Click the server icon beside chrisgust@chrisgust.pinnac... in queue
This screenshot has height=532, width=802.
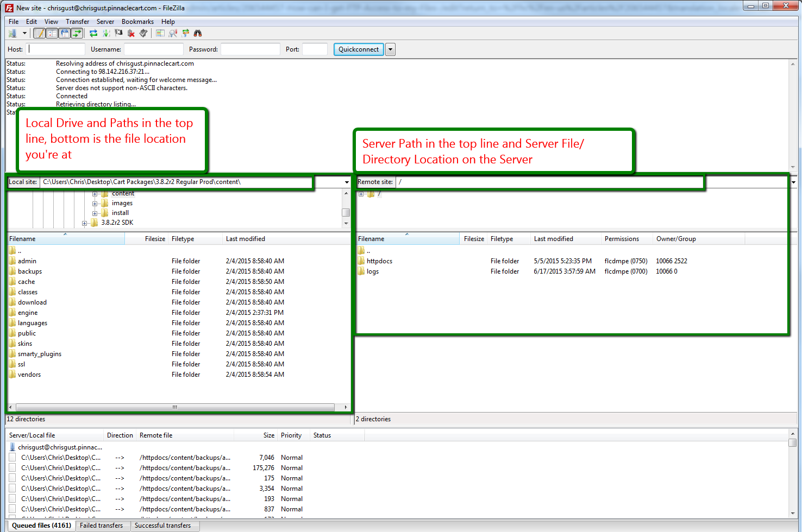tap(12, 447)
